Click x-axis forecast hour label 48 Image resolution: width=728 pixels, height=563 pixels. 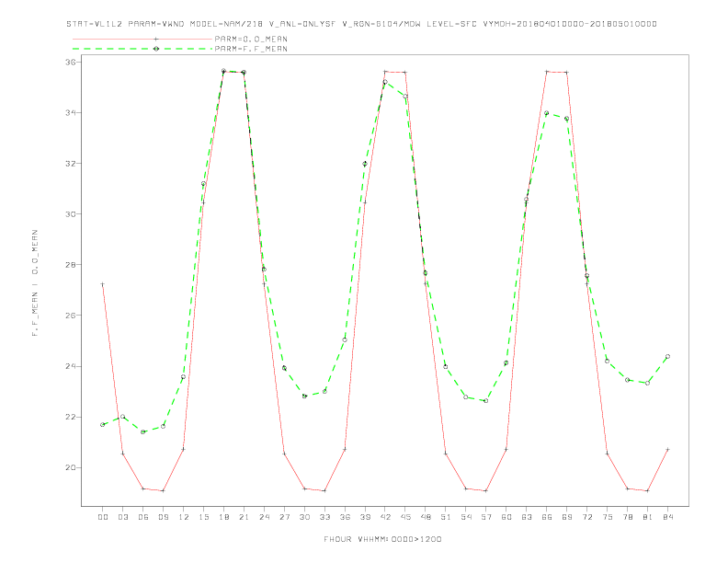[x=426, y=517]
